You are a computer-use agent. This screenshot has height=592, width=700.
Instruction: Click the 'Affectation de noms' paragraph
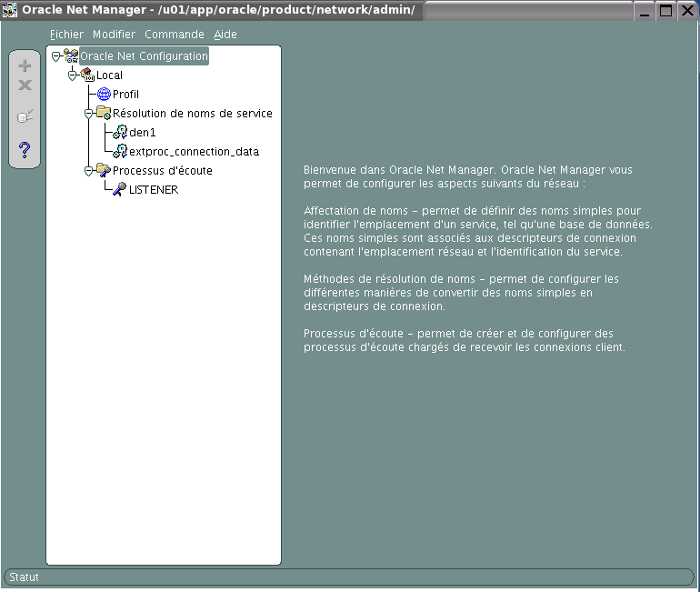point(478,231)
